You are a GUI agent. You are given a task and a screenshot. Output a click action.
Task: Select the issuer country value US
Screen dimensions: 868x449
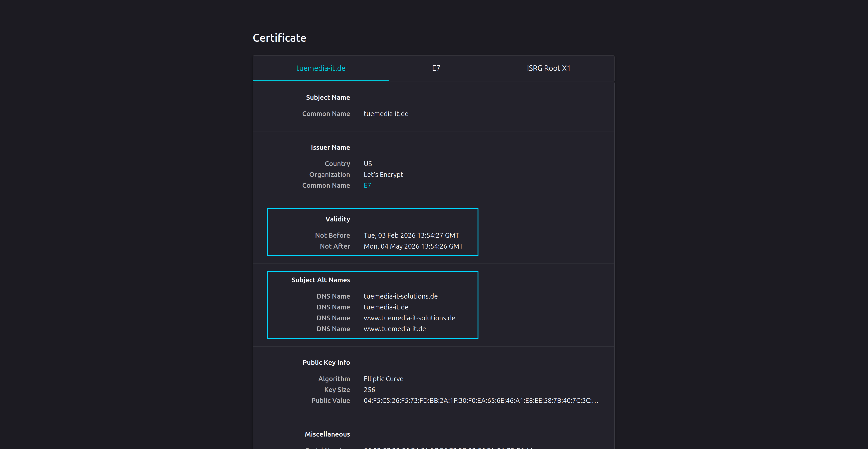coord(368,163)
